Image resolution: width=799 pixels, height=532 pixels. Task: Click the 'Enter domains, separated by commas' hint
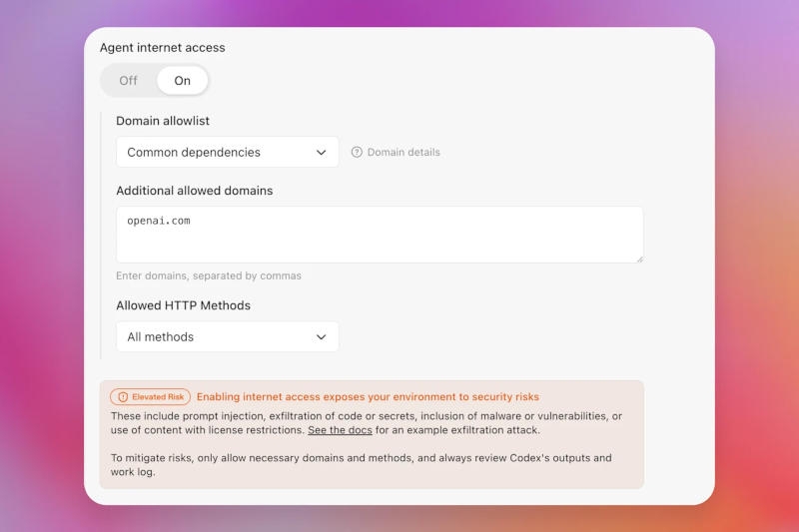pos(208,275)
